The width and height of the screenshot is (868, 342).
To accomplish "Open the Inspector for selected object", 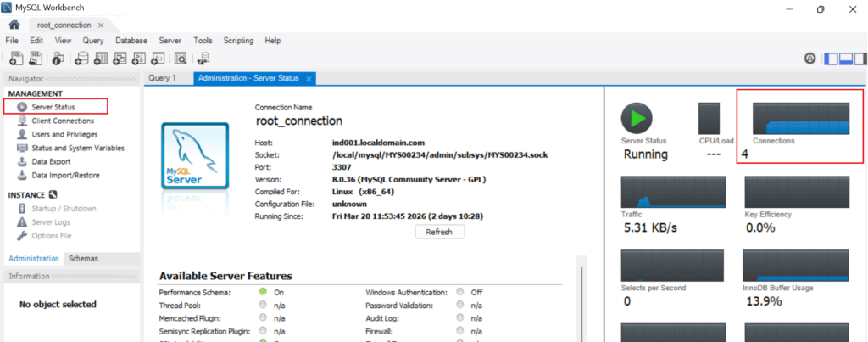I will coord(58,59).
